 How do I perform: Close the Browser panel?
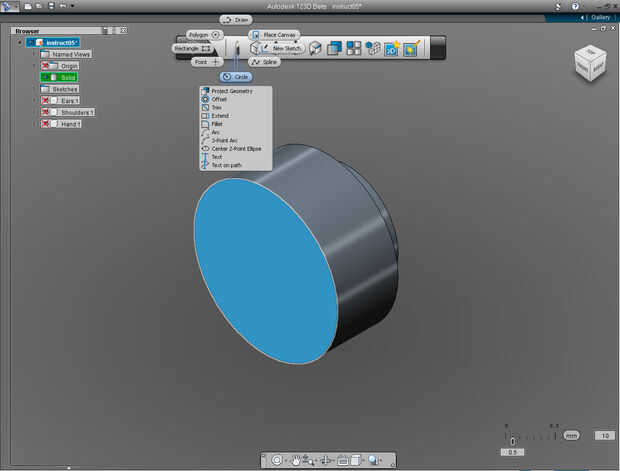point(124,30)
